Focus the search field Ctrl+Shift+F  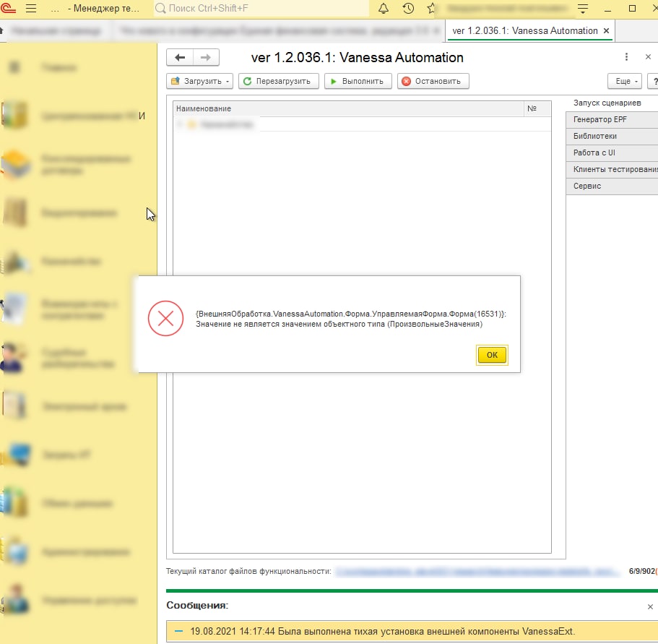tap(261, 9)
